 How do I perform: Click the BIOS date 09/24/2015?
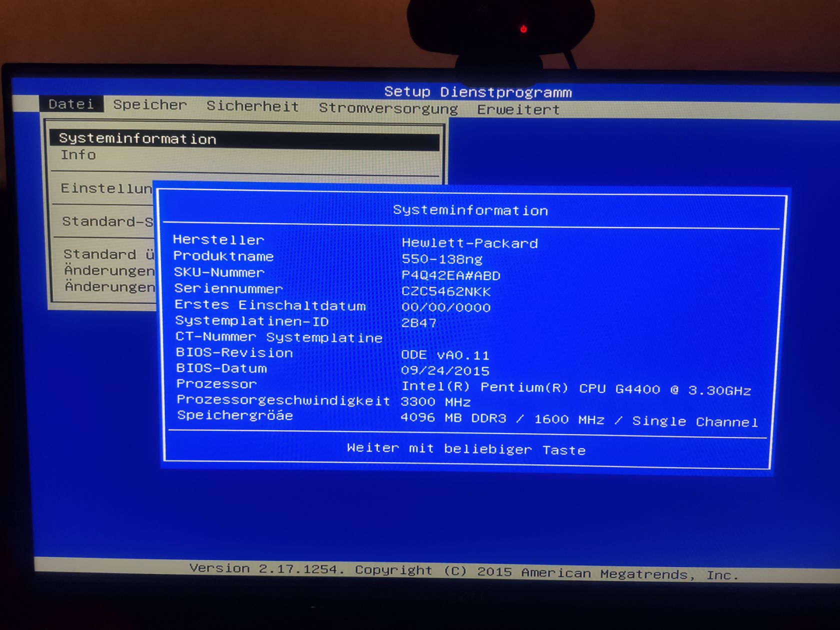pos(445,370)
